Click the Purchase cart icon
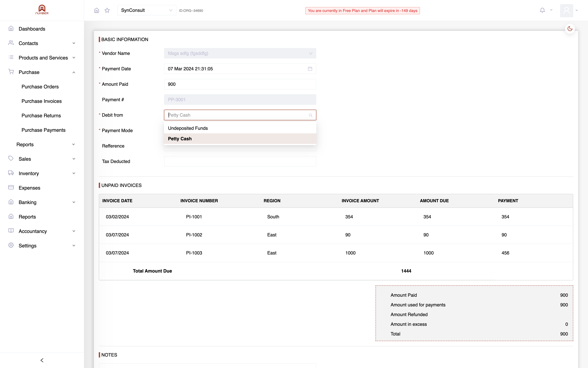 [x=11, y=72]
